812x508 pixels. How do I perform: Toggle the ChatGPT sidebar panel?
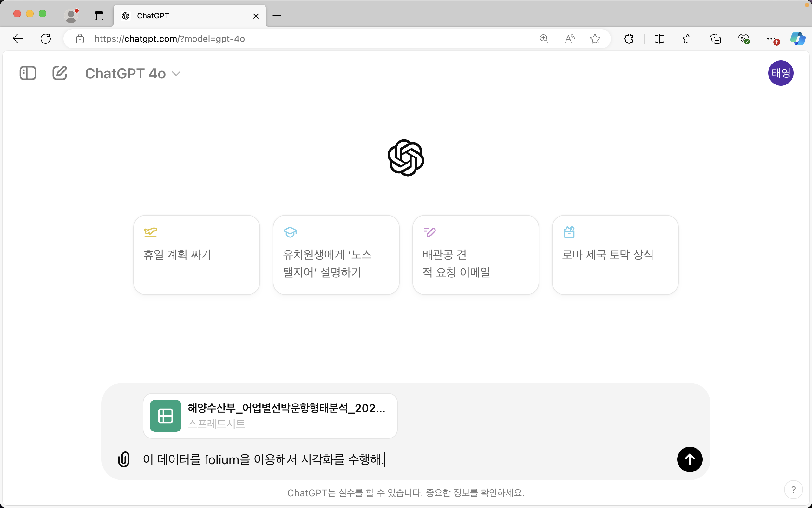[28, 73]
